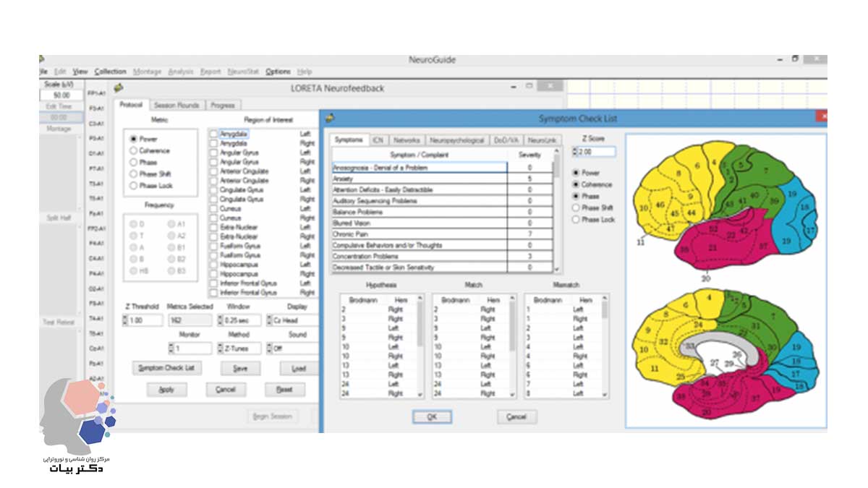Click the symptom list vertical scrollbar
This screenshot has width=868, height=488.
pyautogui.click(x=556, y=210)
